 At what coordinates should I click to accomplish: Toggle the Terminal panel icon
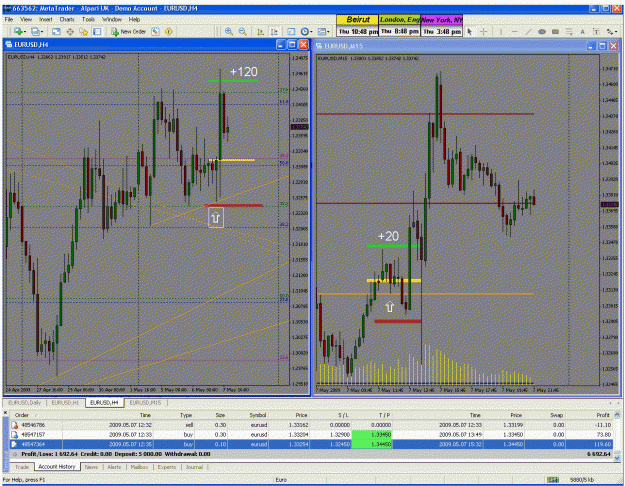coord(97,31)
